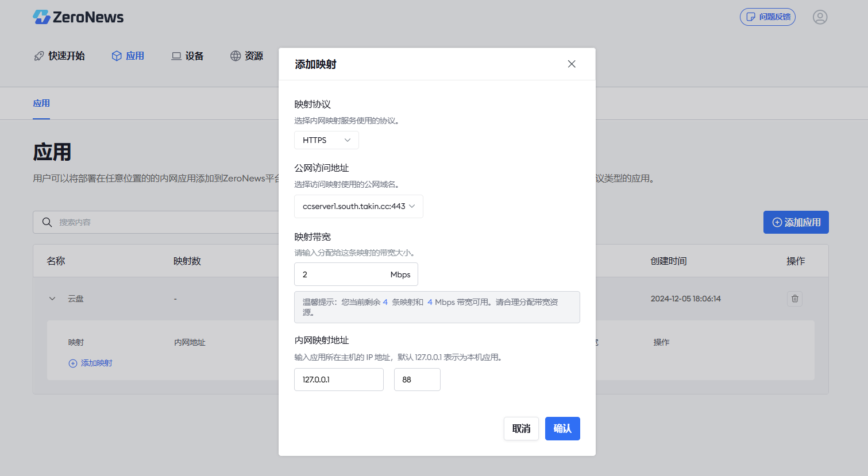Click the Mbps unit label
868x476 pixels.
pyautogui.click(x=400, y=274)
